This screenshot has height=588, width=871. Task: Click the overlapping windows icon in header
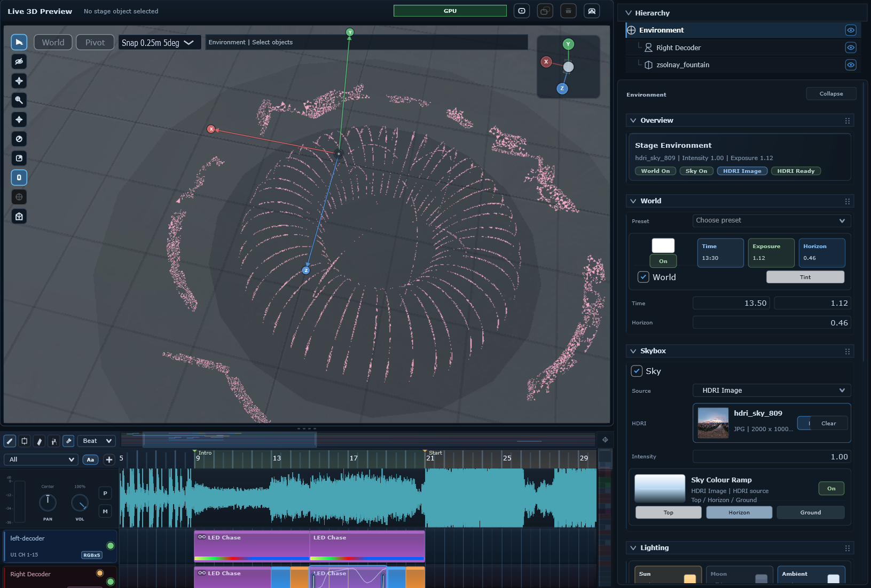click(x=545, y=11)
